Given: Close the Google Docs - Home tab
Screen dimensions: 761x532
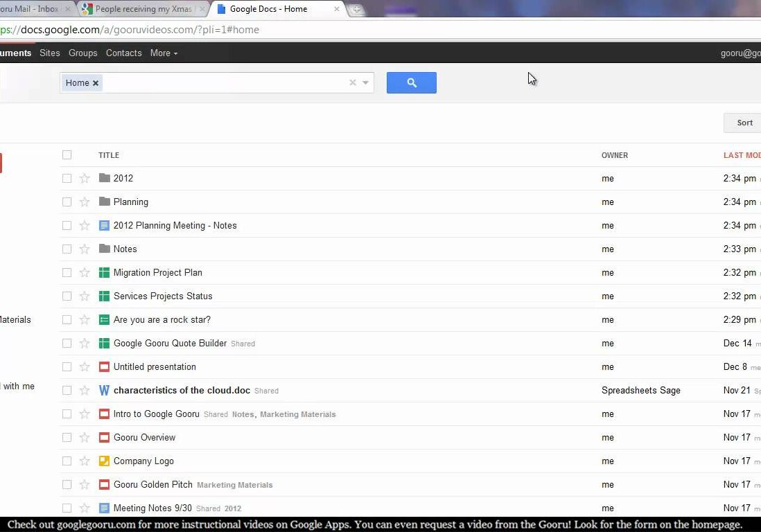Looking at the screenshot, I should pyautogui.click(x=336, y=9).
